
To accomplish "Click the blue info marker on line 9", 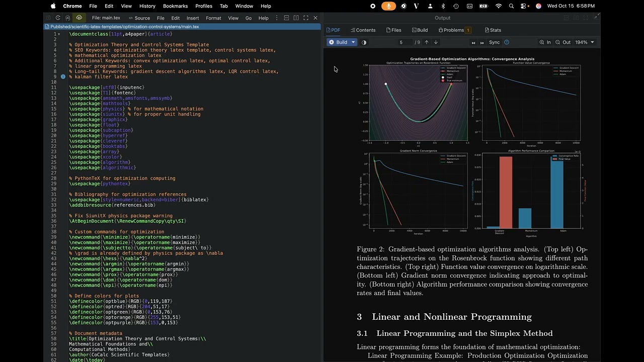I will 63,77.
